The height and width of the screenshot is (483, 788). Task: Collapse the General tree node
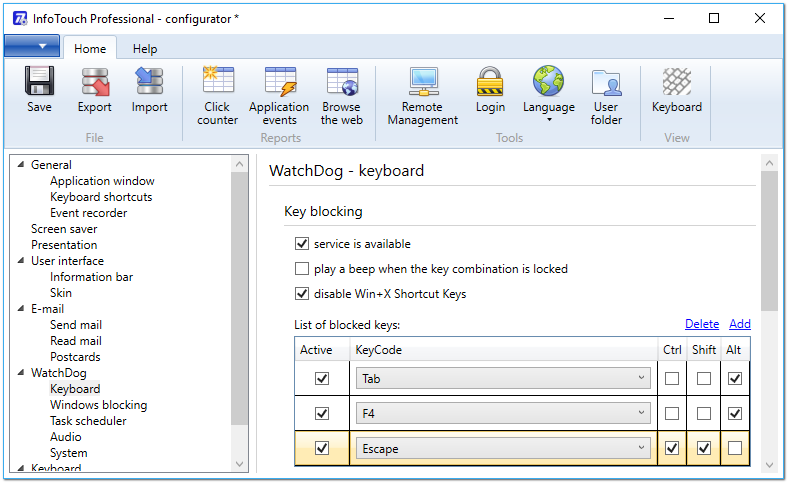pos(21,164)
